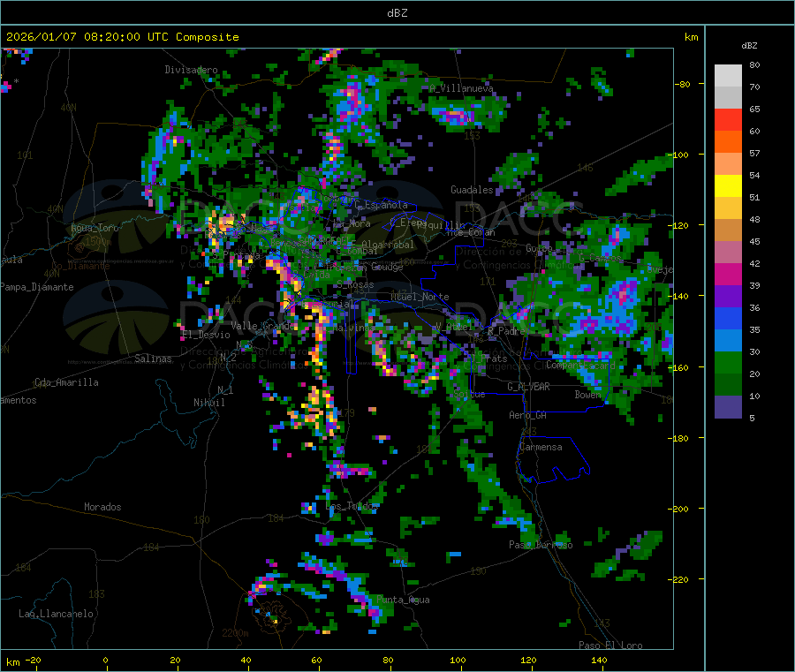This screenshot has height=672, width=795.
Task: Select the El_Desvio label
Action: coord(206,335)
